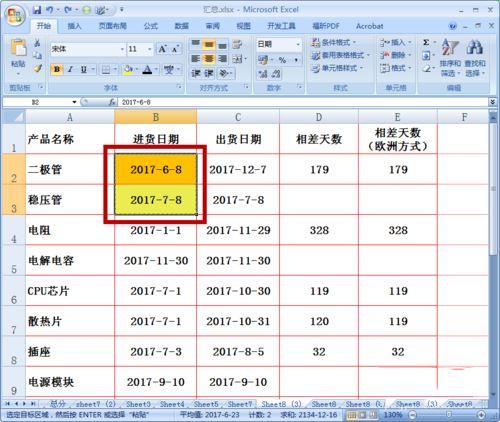Click the Cut scissors icon
This screenshot has width=500, height=422.
point(38,43)
